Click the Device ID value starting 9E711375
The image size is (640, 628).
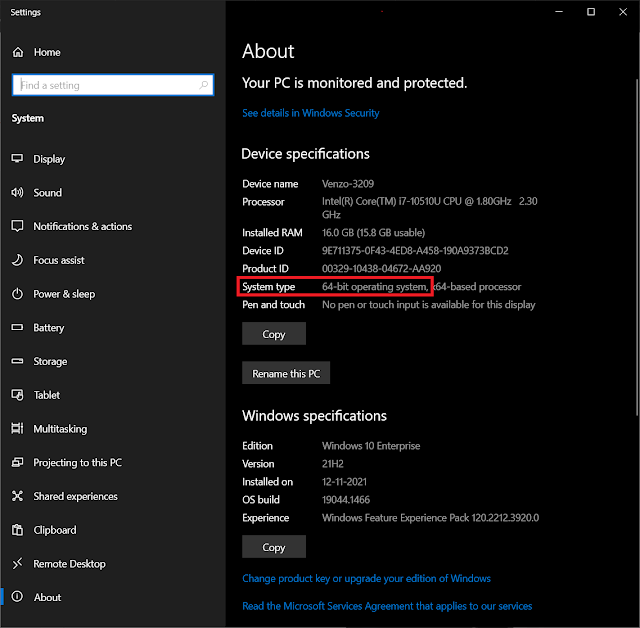point(415,251)
